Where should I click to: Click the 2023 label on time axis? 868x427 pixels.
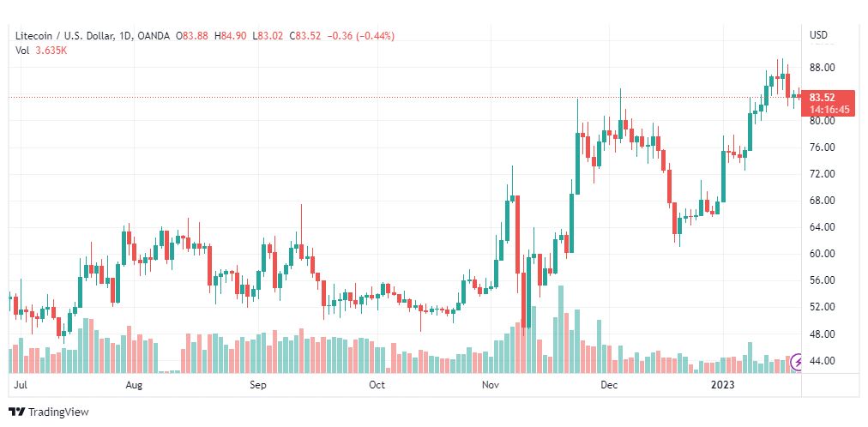coord(724,384)
